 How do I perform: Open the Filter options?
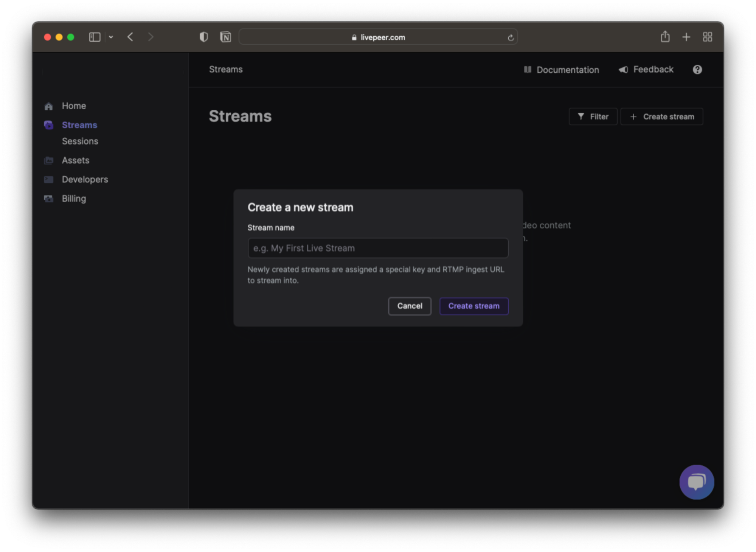pyautogui.click(x=593, y=117)
